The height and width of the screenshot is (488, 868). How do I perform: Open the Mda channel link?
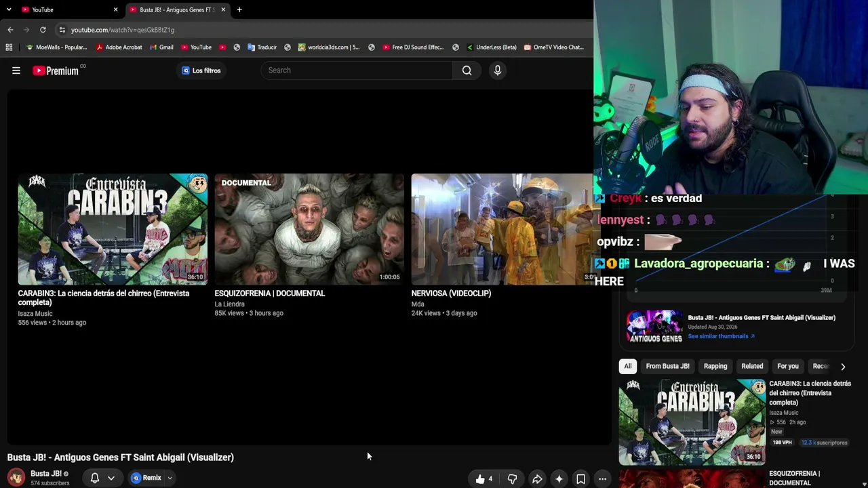coord(418,304)
